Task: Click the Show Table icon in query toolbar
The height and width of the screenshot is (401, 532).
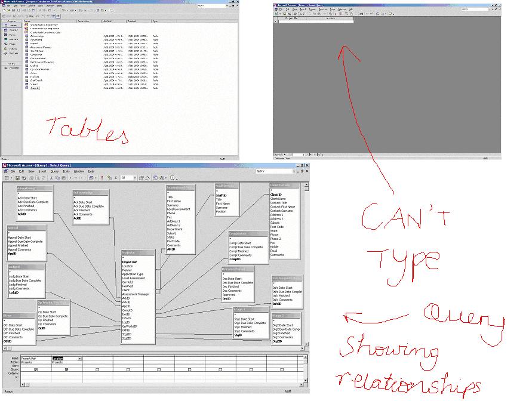Action: pos(110,178)
